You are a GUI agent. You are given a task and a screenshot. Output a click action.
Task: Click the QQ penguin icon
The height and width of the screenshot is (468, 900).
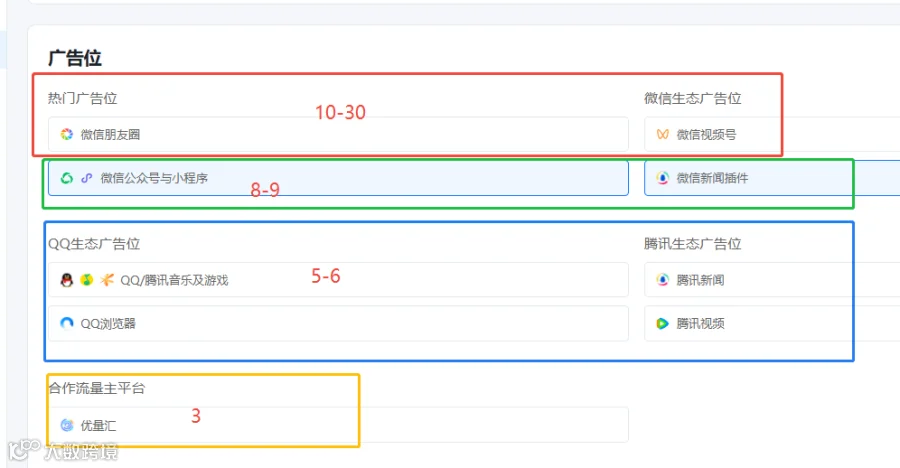click(67, 280)
